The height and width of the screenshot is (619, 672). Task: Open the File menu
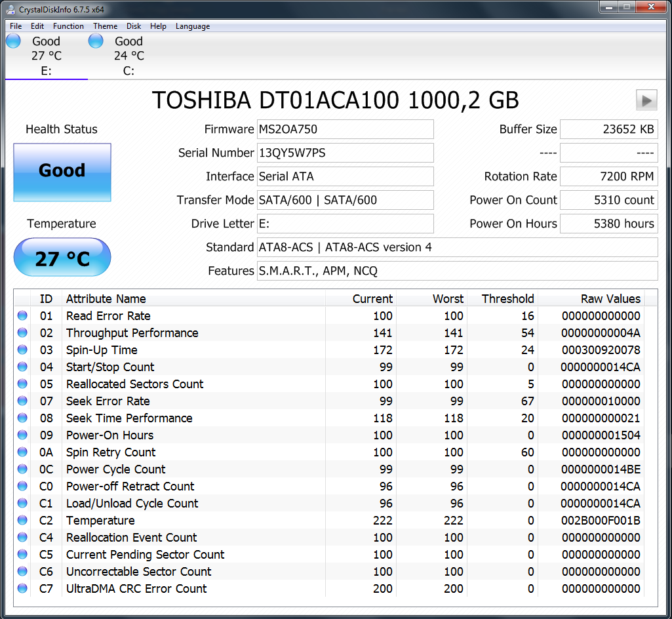click(16, 26)
